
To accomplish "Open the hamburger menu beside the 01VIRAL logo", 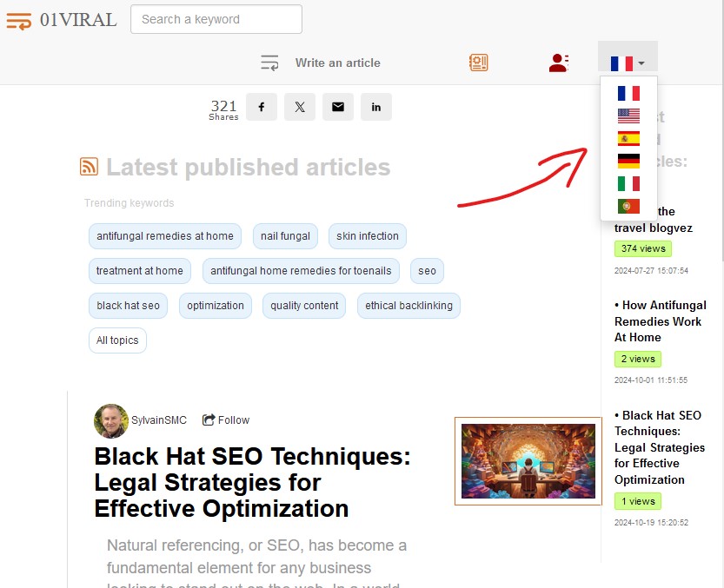I will [18, 20].
